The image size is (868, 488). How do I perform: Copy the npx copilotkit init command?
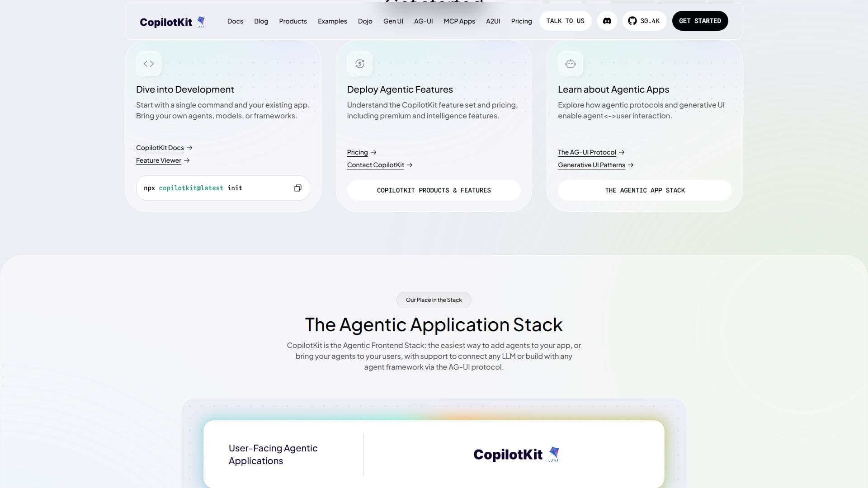click(x=297, y=188)
